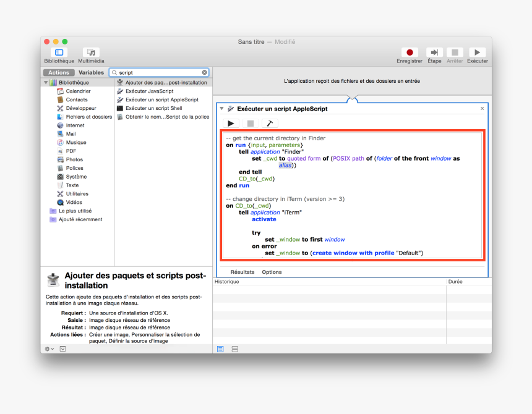Open the Ajouté récemment smart group
This screenshot has height=414, width=532.
(x=80, y=219)
